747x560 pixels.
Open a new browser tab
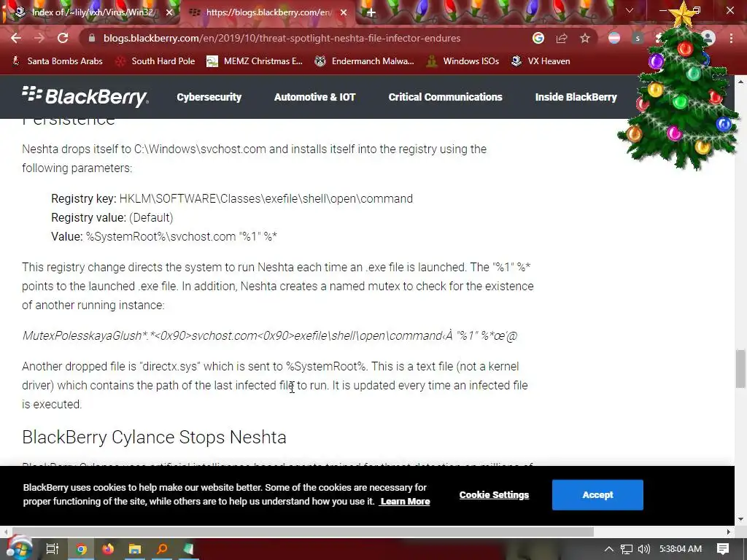click(371, 12)
